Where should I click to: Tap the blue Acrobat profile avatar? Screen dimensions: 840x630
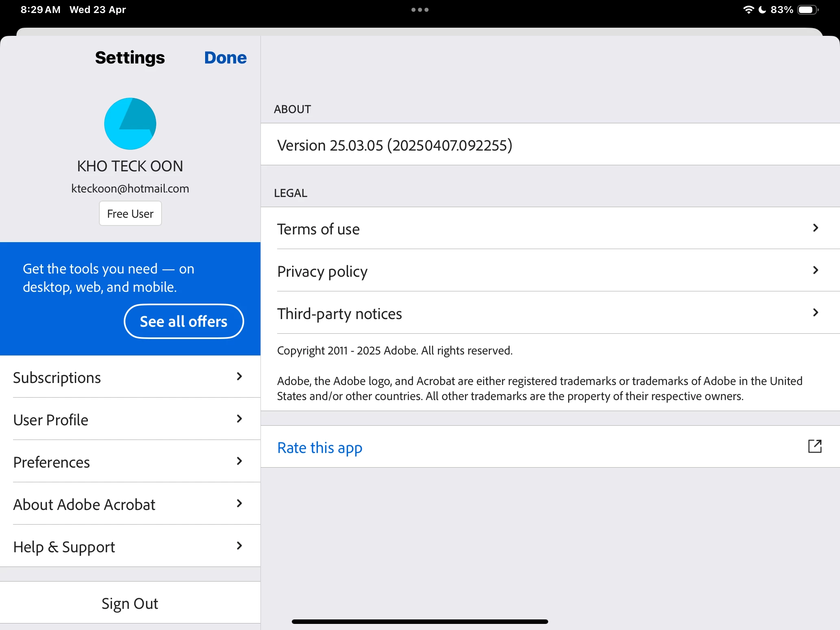pyautogui.click(x=130, y=124)
